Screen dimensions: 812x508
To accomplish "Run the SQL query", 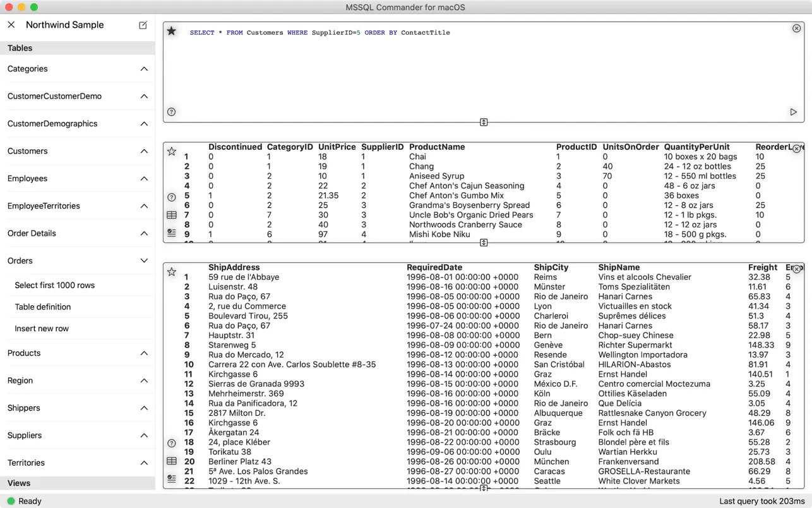I will point(794,112).
